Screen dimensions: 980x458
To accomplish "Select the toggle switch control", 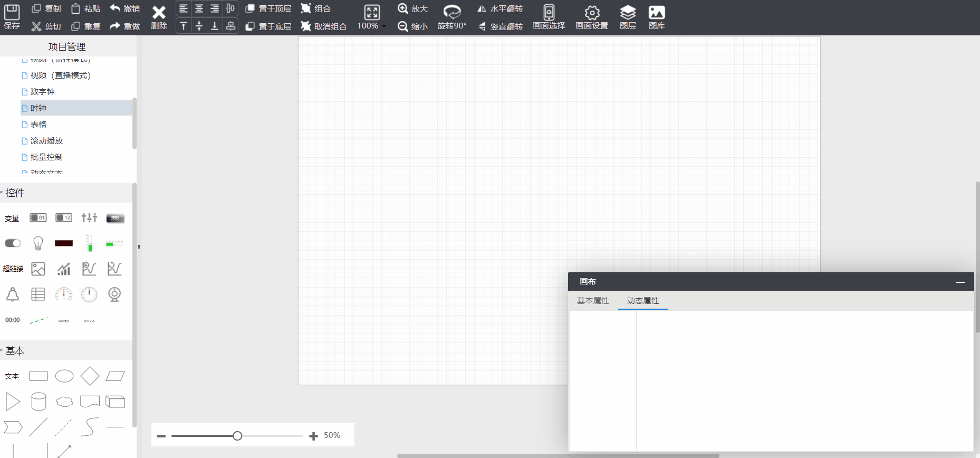I will click(x=13, y=243).
